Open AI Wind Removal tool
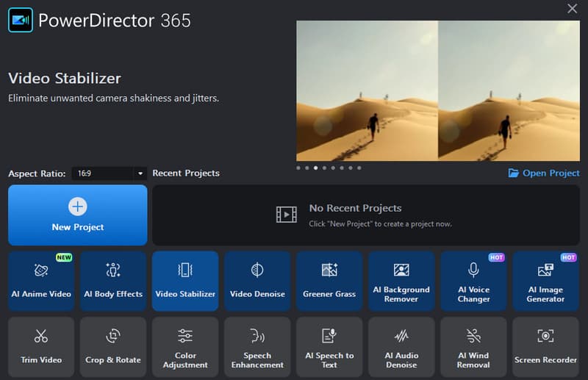The height and width of the screenshot is (380, 588). pyautogui.click(x=473, y=347)
